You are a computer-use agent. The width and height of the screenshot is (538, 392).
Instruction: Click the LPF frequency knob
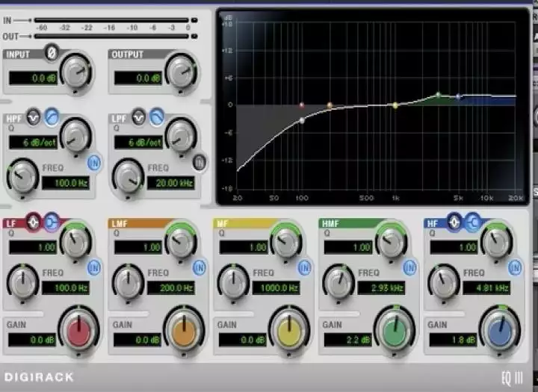(128, 177)
